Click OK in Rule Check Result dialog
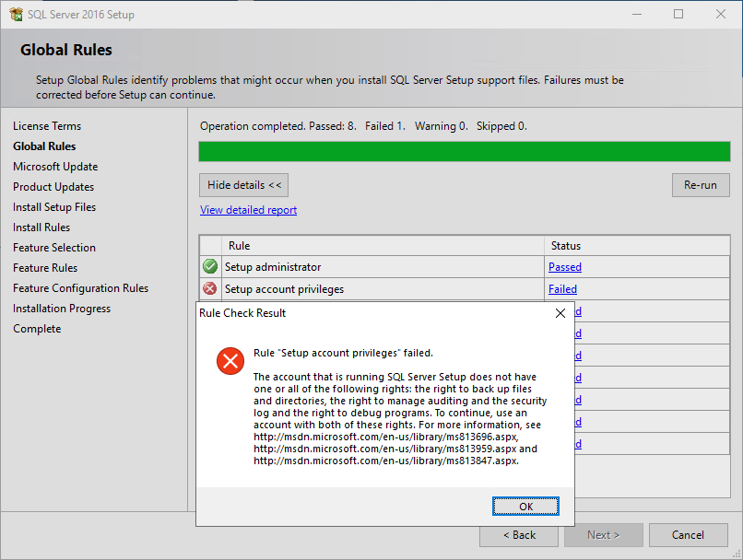The image size is (743, 560). pos(525,506)
